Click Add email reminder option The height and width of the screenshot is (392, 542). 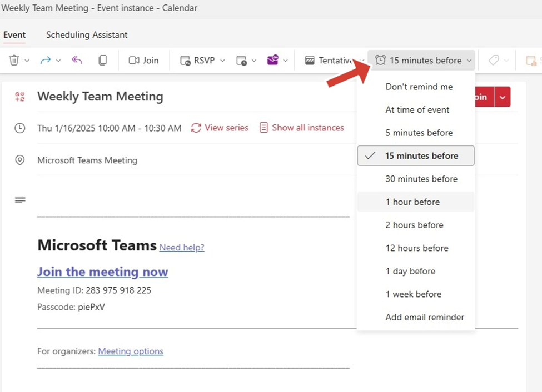[416, 317]
